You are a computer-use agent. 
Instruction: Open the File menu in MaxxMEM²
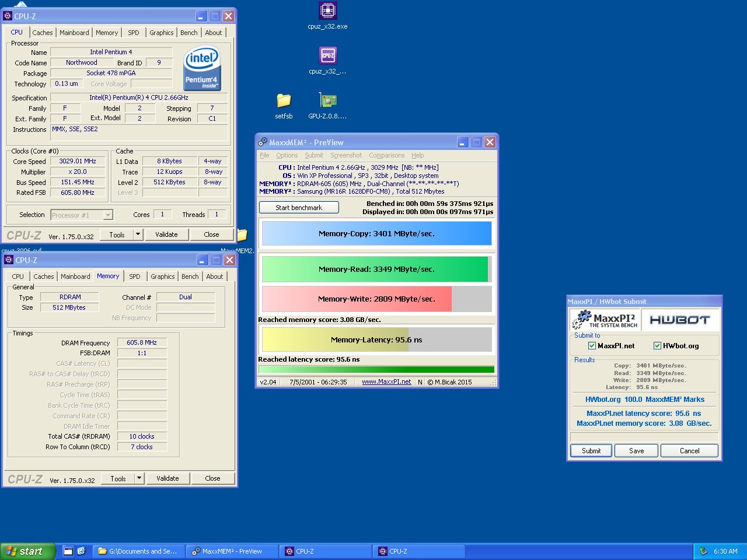tap(264, 155)
